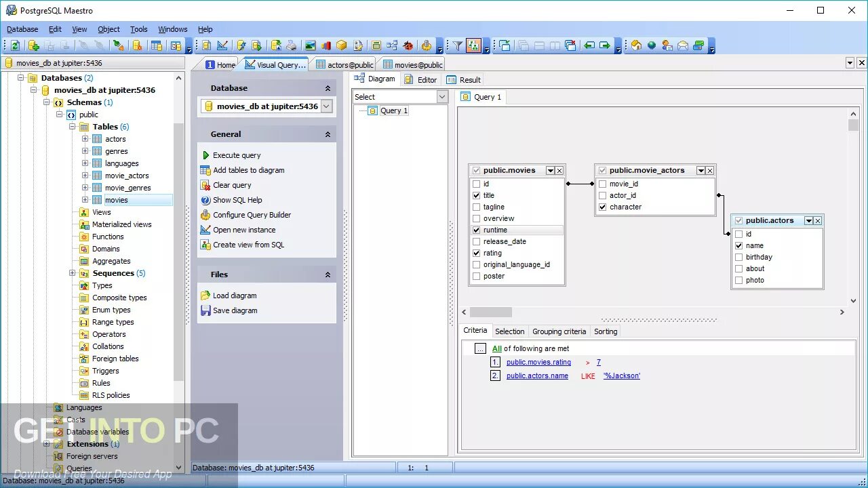Click the green left arrow toolbar icon

(589, 45)
